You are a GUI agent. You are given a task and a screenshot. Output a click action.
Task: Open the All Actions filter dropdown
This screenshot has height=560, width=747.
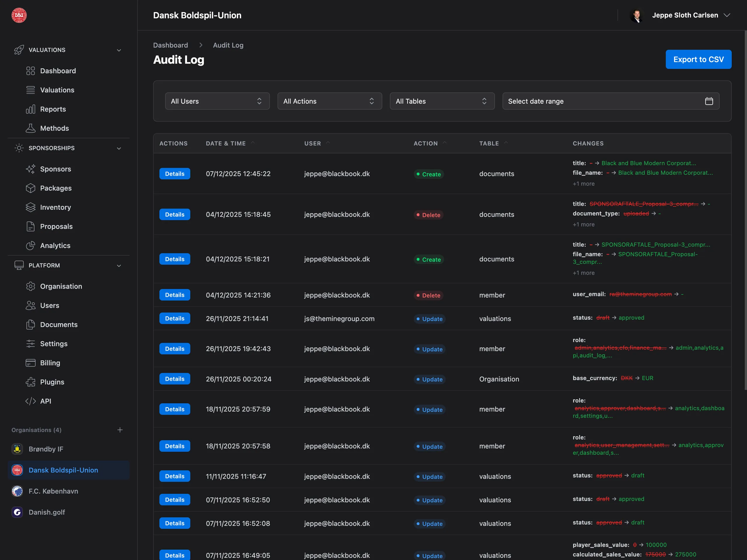330,101
